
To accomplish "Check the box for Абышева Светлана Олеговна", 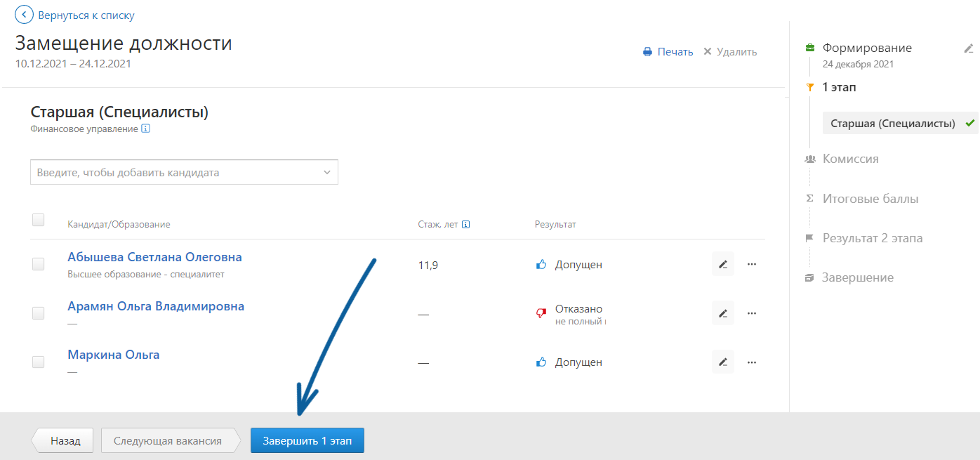I will 39,264.
